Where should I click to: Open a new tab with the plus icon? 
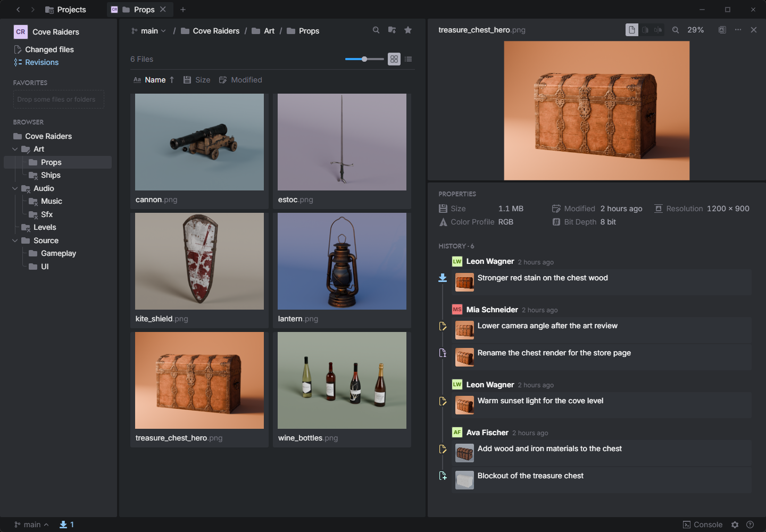pyautogui.click(x=183, y=10)
